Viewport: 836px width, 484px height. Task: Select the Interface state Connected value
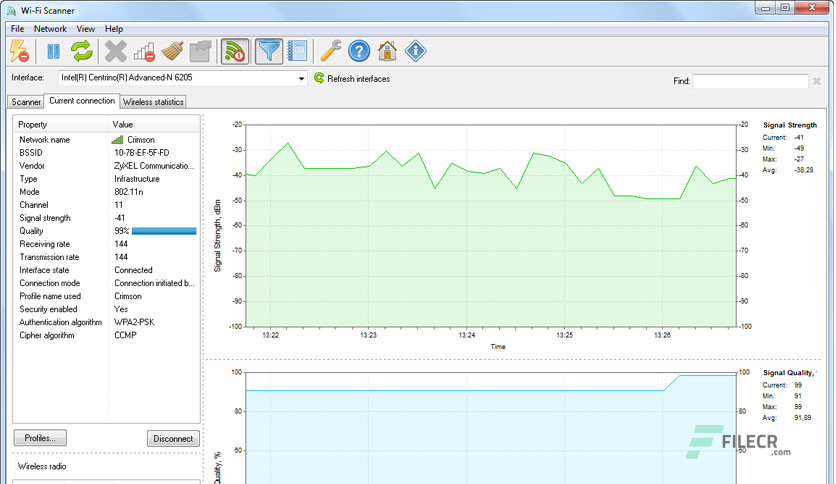(x=133, y=270)
